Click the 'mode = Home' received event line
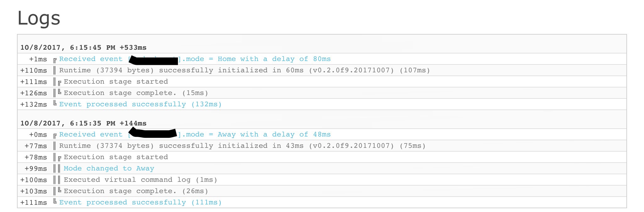 point(195,59)
